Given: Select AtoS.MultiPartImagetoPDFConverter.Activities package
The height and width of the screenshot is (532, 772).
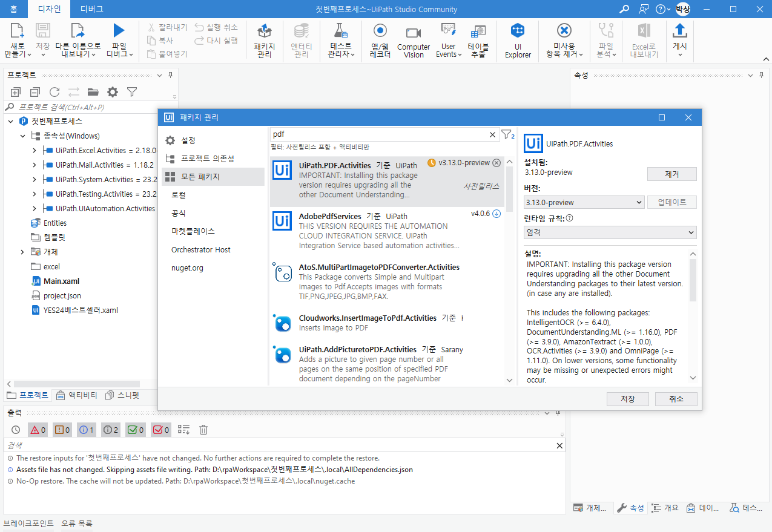Looking at the screenshot, I should 388,282.
